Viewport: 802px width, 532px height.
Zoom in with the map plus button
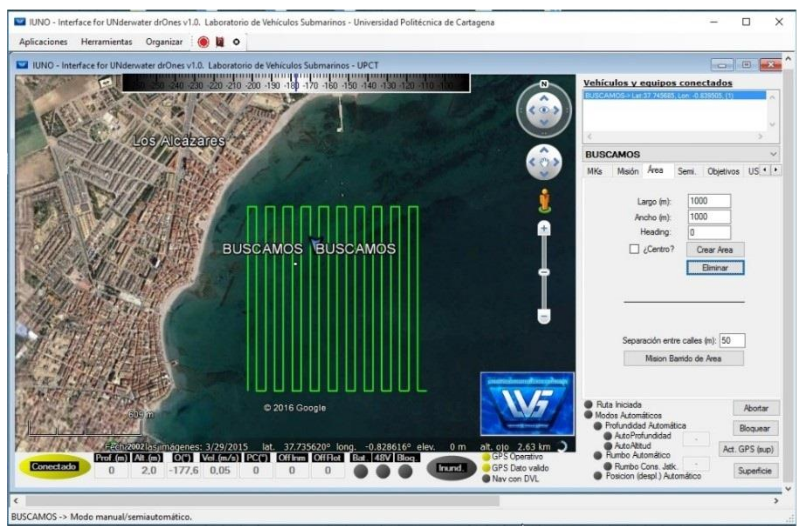544,229
